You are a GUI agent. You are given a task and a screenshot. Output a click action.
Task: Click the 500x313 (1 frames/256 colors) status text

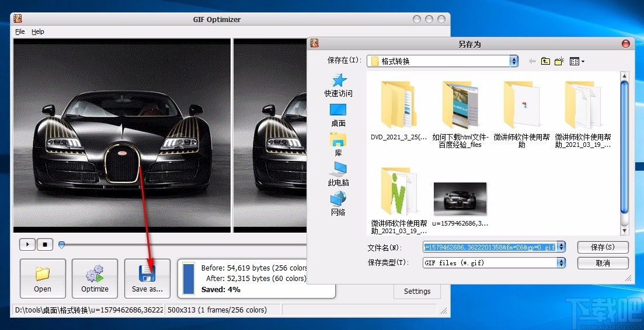(217, 310)
